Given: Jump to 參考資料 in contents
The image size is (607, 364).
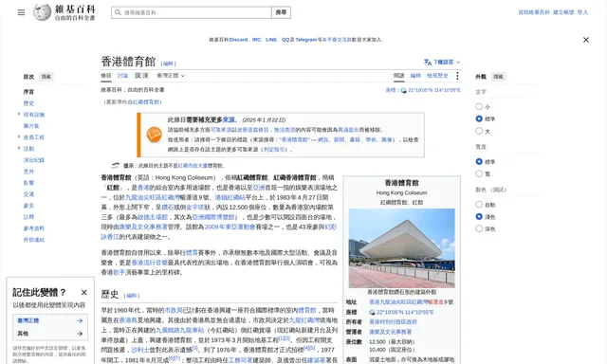Looking at the screenshot, I should click(34, 228).
